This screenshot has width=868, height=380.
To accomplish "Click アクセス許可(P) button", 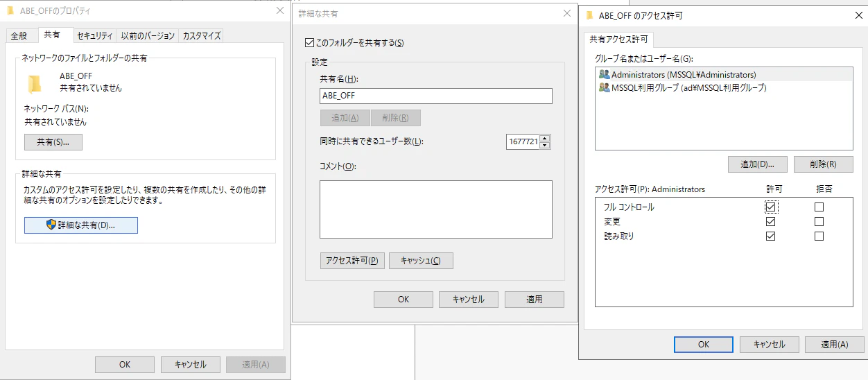I will coord(352,261).
